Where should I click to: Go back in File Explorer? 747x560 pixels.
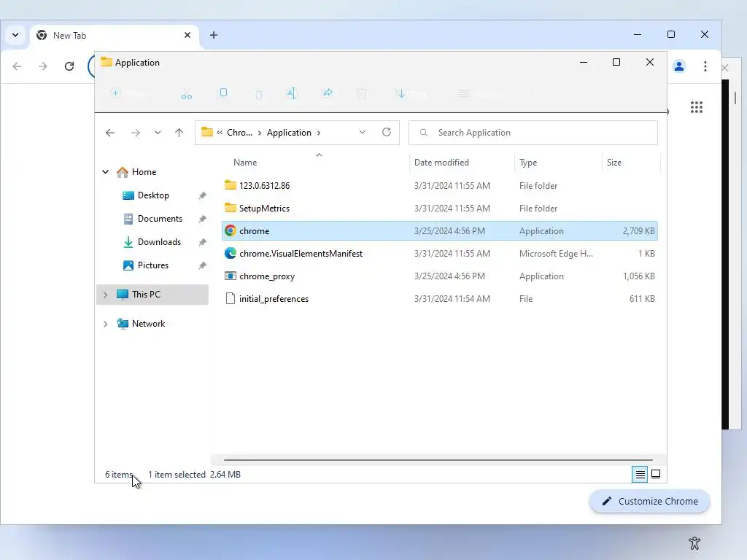[110, 133]
